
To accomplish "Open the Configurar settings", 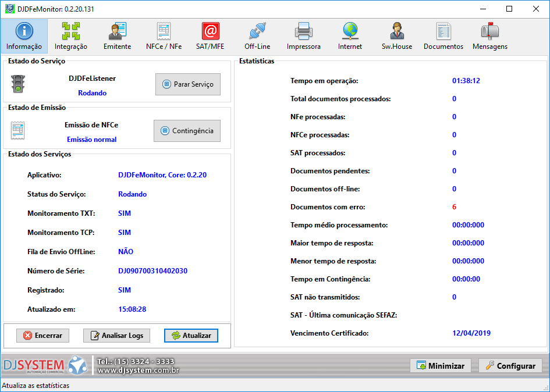I will pos(510,366).
